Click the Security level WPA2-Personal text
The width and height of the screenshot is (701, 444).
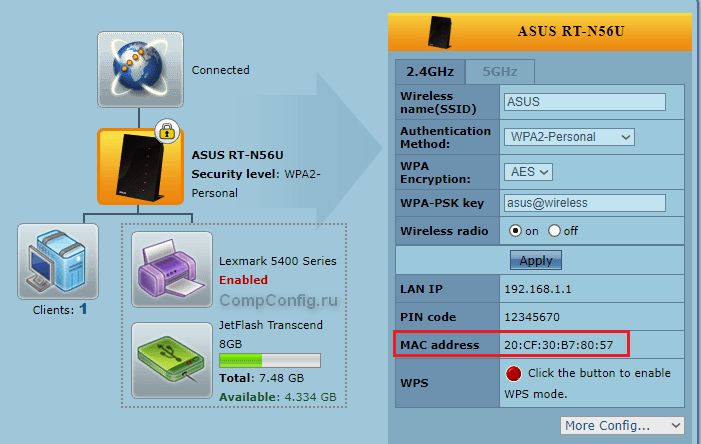(256, 183)
